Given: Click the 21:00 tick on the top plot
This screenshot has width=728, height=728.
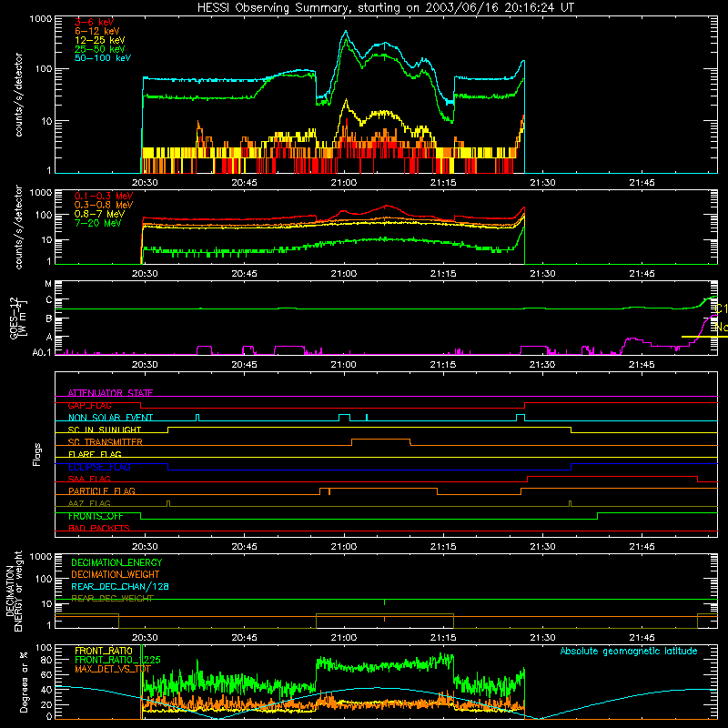Looking at the screenshot, I should 344,183.
